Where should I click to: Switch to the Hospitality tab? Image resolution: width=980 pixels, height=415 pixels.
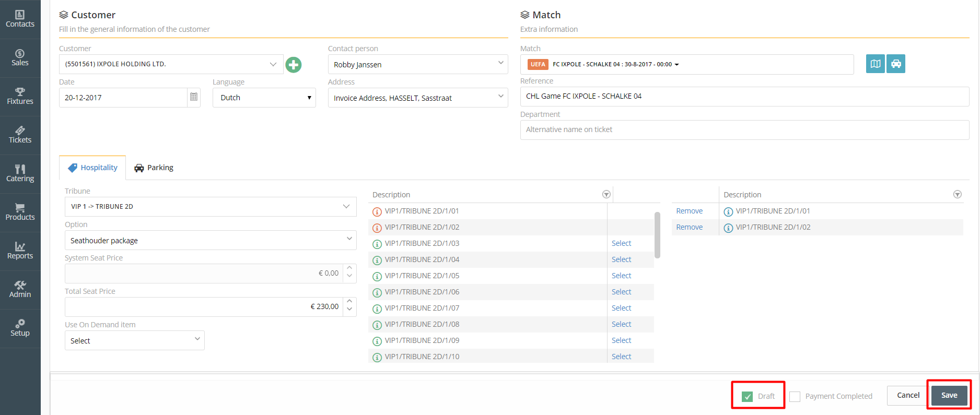[92, 168]
